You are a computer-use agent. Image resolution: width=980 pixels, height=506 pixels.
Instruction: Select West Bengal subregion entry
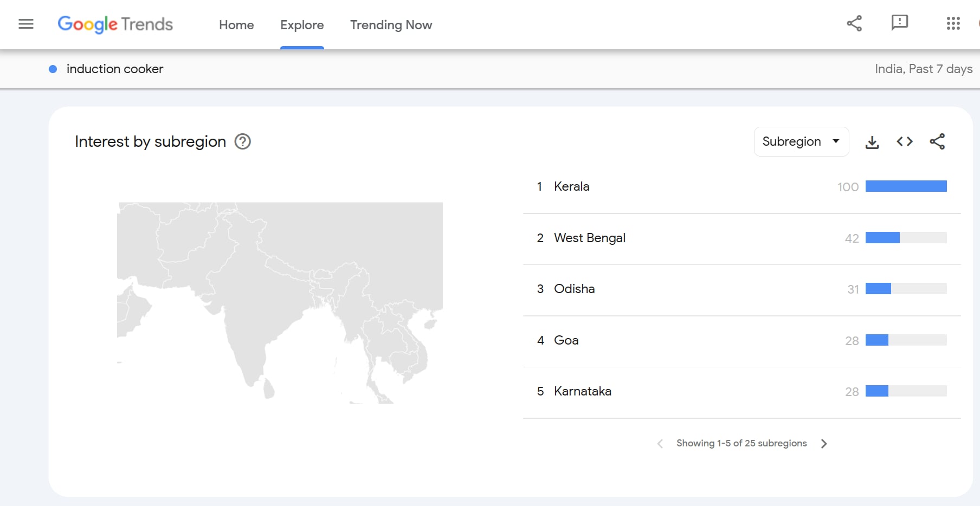click(x=589, y=238)
